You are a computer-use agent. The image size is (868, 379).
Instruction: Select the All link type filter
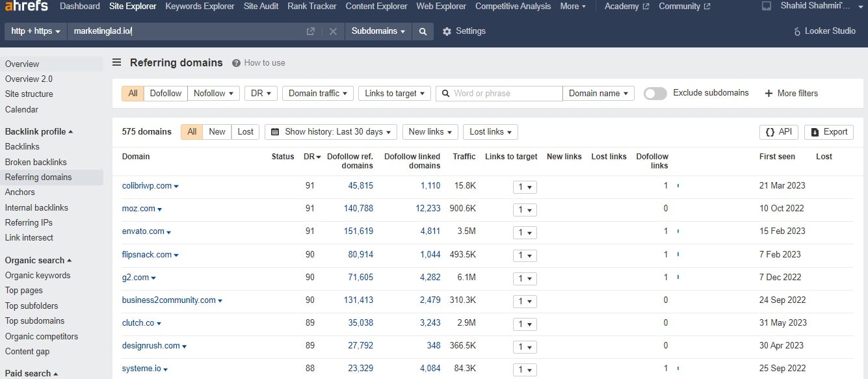[x=133, y=94]
